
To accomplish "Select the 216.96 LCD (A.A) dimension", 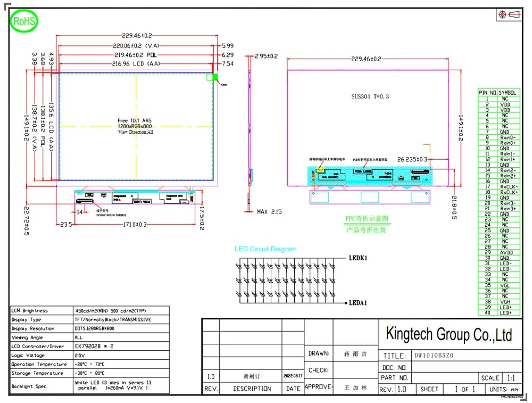I will click(136, 64).
